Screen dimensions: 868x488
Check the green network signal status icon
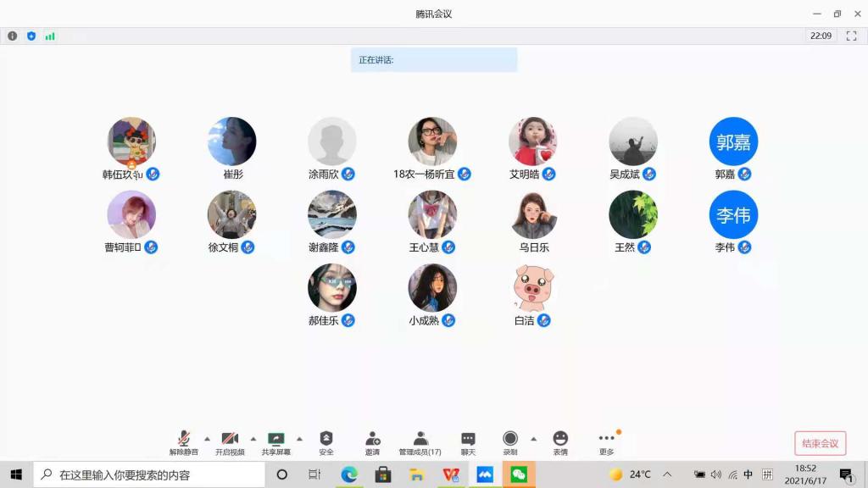point(50,36)
